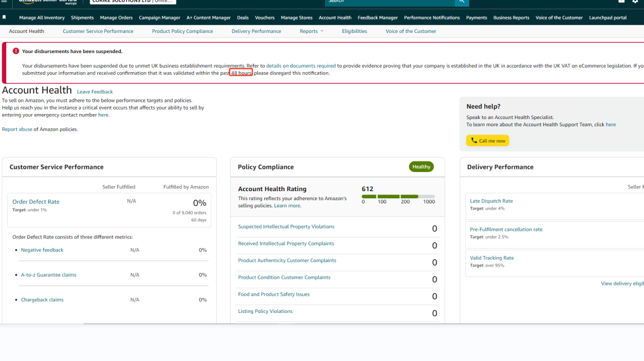The width and height of the screenshot is (644, 361).
Task: Go to the Payments menu
Action: pyautogui.click(x=476, y=18)
